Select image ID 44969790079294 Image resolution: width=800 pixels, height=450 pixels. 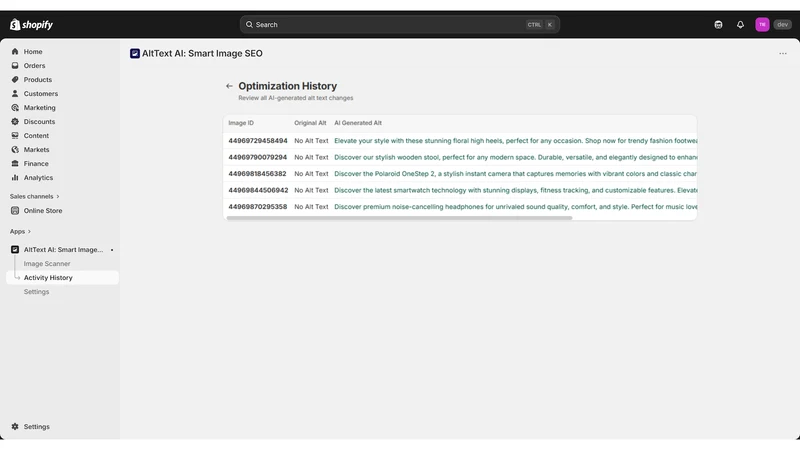[258, 157]
